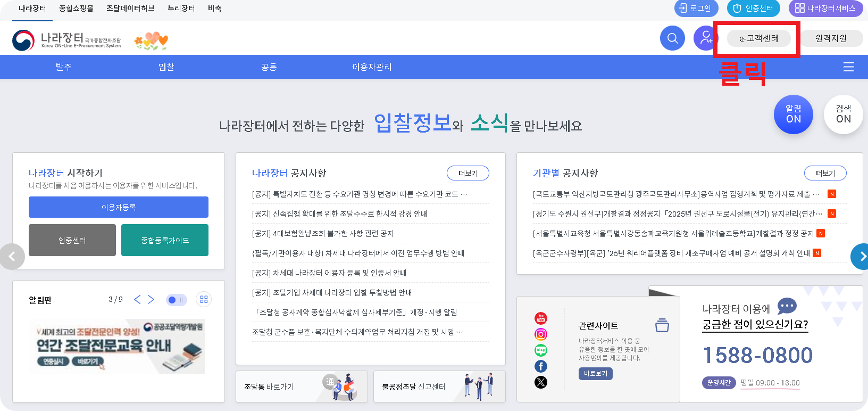
Task: Select the 비축 top tab
Action: pos(215,9)
